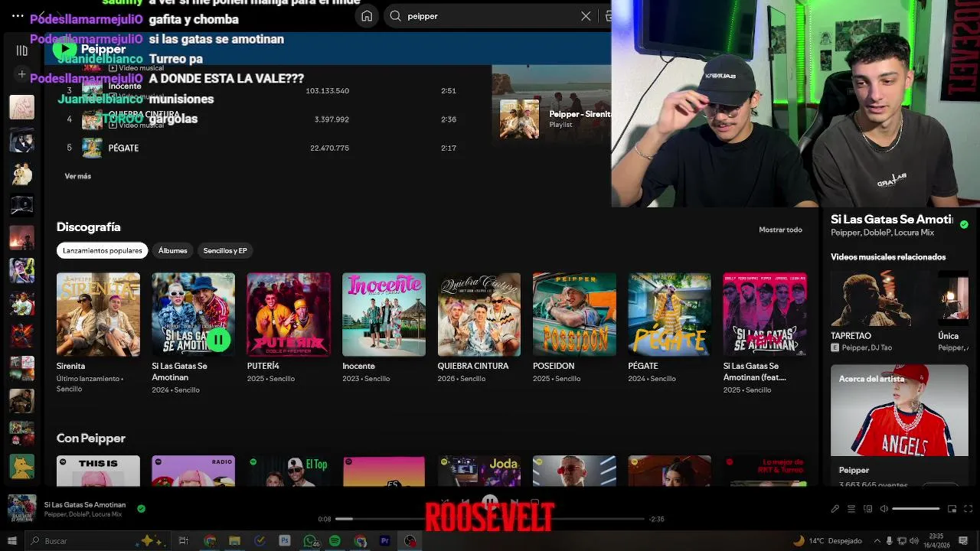Open Windows Start menu
Image resolution: width=980 pixels, height=551 pixels.
[11, 541]
